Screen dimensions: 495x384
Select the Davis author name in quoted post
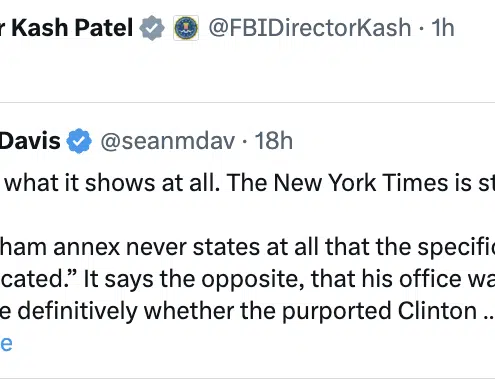click(30, 141)
